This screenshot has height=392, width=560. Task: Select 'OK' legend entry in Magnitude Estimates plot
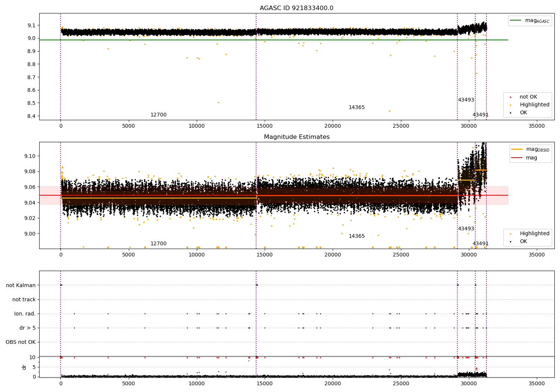[x=523, y=242]
